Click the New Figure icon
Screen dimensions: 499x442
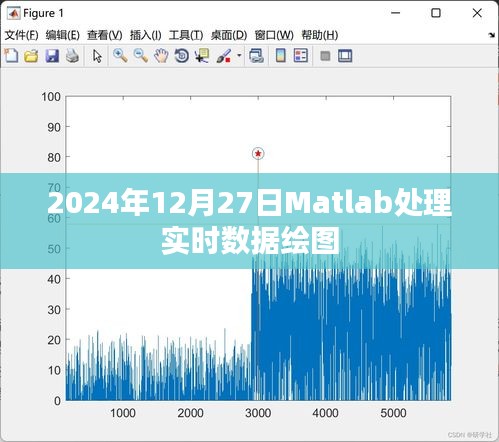point(11,56)
